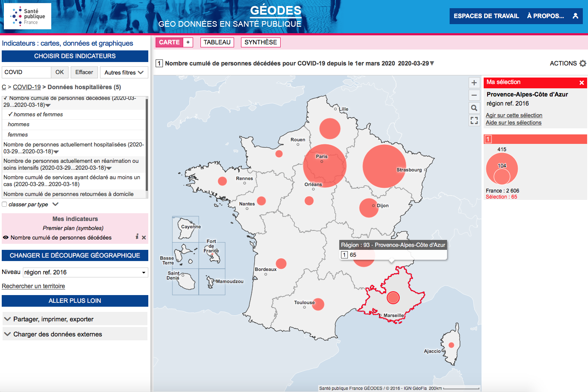Screen dimensions: 588x392
Task: Select the Corsica circle near Ajaccio
Action: [x=451, y=345]
